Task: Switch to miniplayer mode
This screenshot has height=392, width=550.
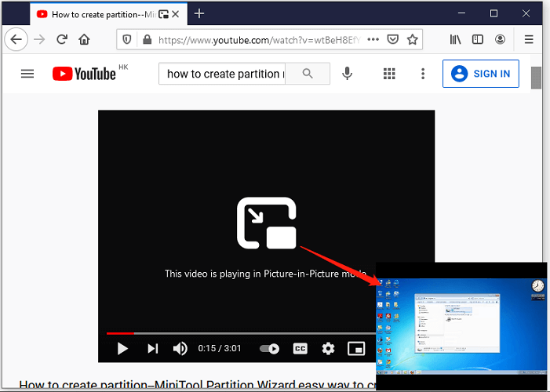Action: click(356, 349)
